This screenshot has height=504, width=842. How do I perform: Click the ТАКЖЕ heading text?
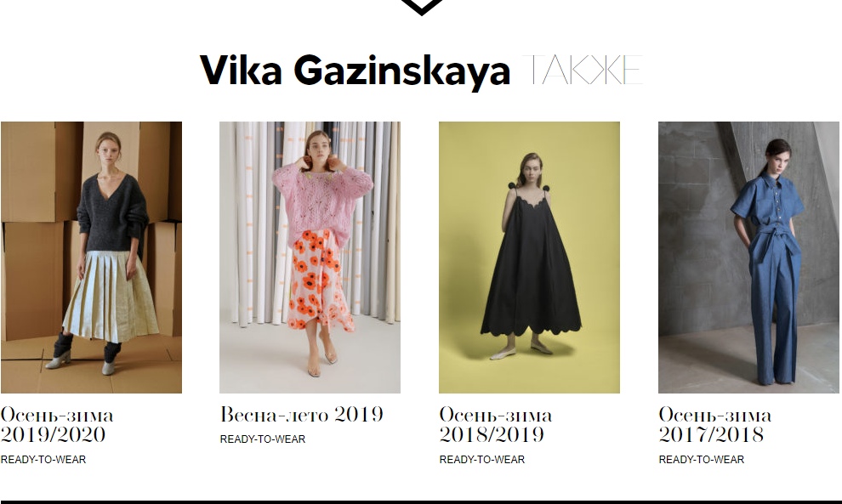[x=582, y=70]
